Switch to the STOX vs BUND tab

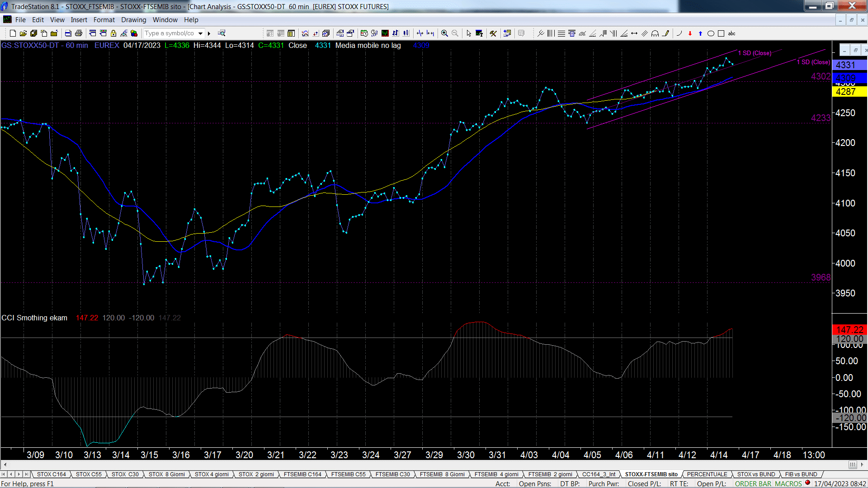point(756,474)
